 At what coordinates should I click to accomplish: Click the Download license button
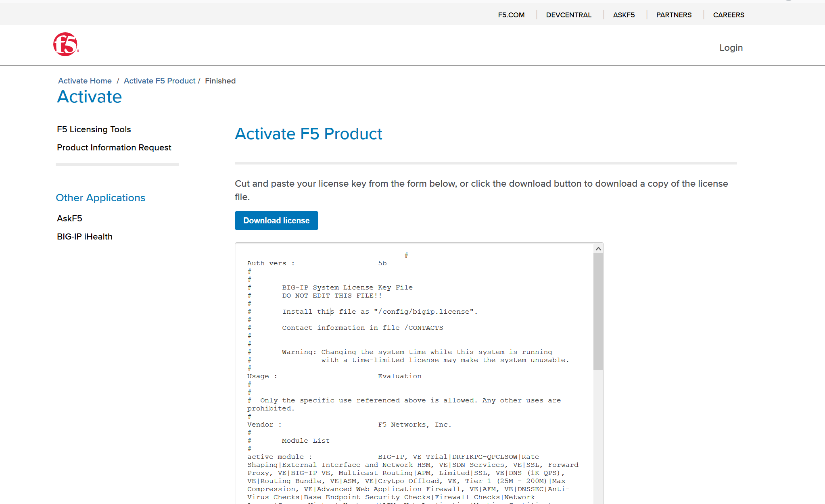click(276, 221)
